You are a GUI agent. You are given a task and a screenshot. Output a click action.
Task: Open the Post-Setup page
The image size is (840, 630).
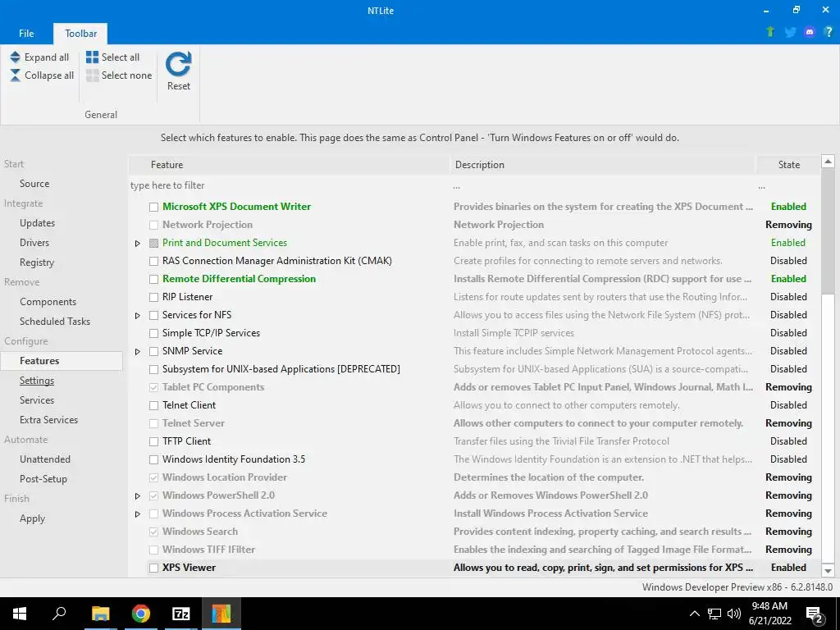pyautogui.click(x=43, y=479)
